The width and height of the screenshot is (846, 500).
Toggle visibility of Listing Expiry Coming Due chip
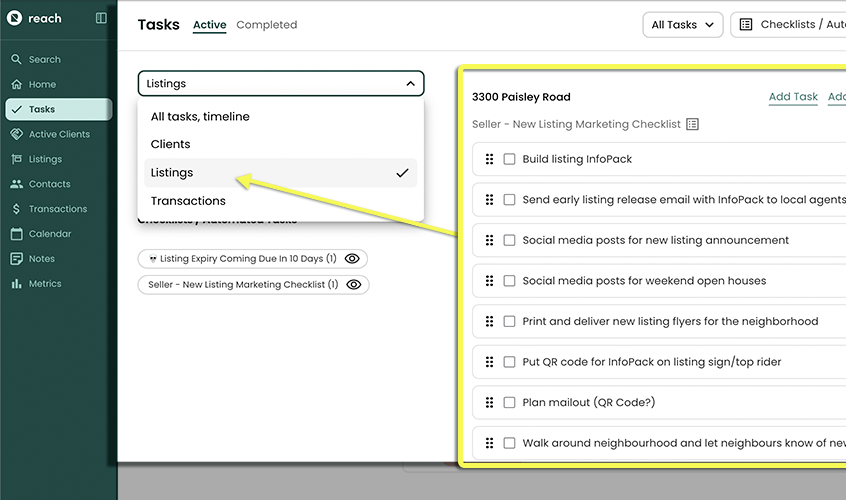click(352, 259)
